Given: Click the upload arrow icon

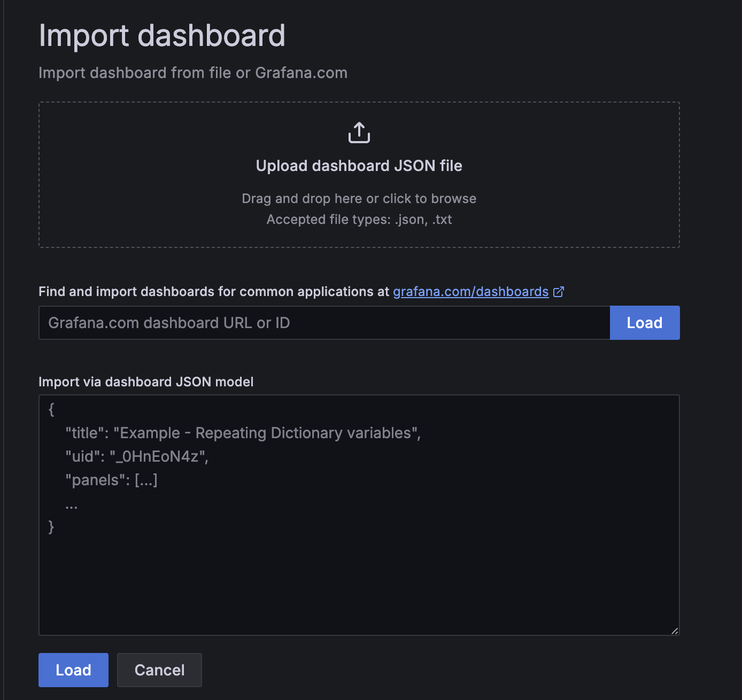Looking at the screenshot, I should [359, 133].
